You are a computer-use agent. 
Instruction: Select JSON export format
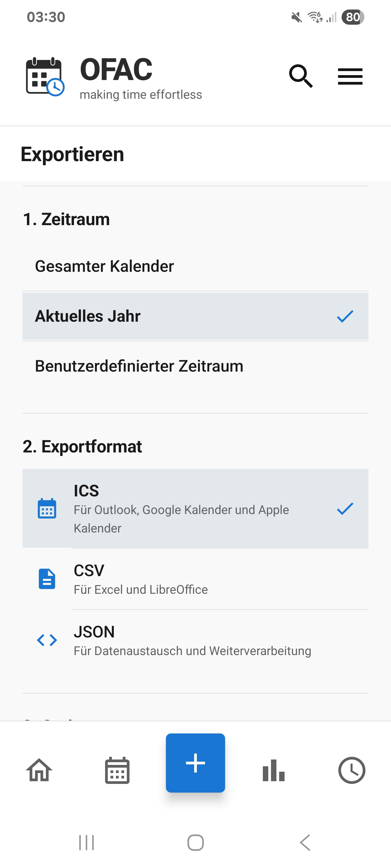click(195, 640)
